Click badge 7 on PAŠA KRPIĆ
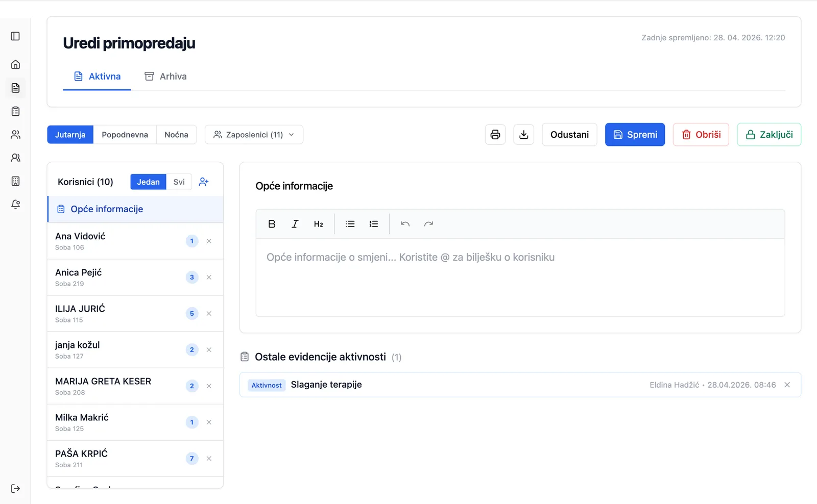 pos(192,458)
